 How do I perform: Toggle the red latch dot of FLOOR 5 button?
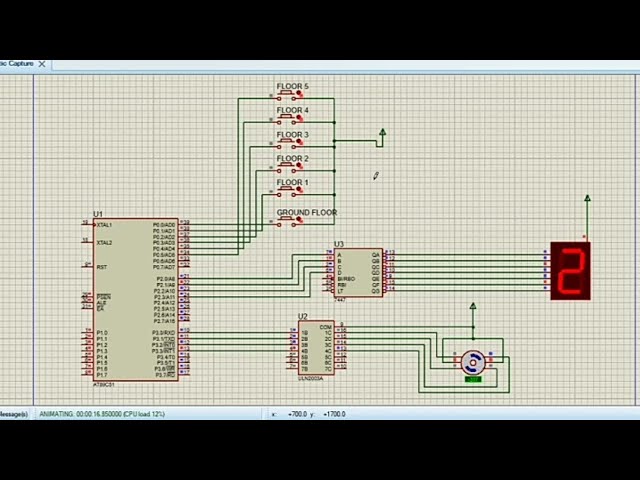click(300, 94)
